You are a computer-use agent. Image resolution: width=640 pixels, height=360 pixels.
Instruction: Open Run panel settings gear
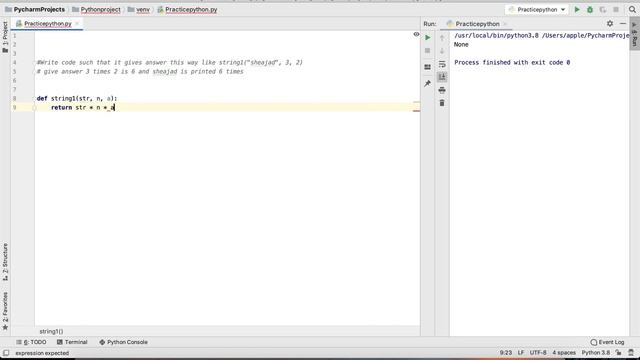[610, 24]
